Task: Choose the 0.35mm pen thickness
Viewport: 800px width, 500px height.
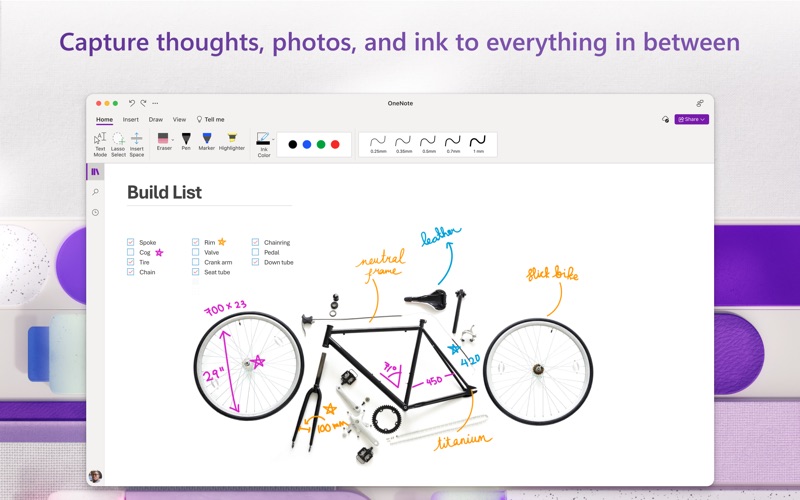Action: [403, 144]
